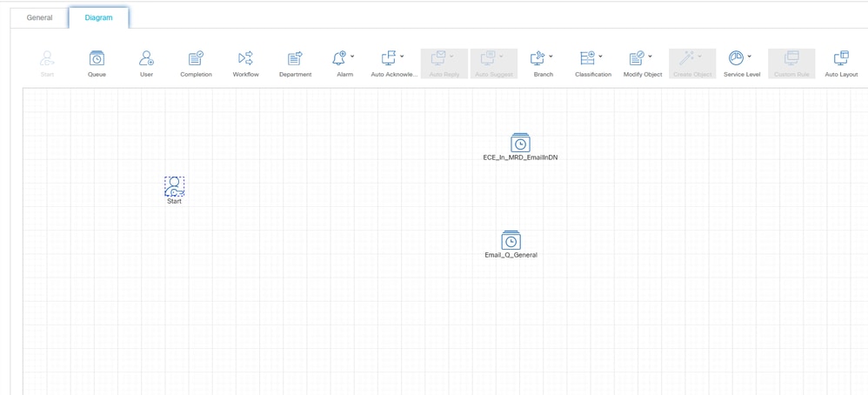Image resolution: width=868 pixels, height=395 pixels.
Task: Open the Branch dropdown arrow
Action: [551, 56]
